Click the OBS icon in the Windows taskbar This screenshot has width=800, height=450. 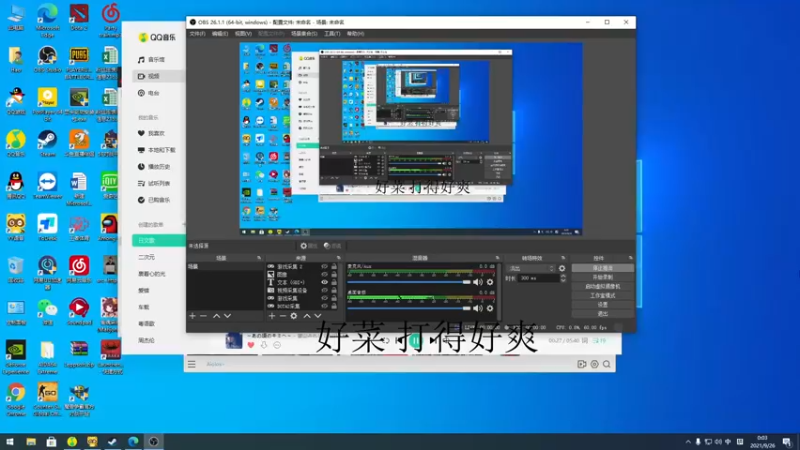pyautogui.click(x=154, y=441)
